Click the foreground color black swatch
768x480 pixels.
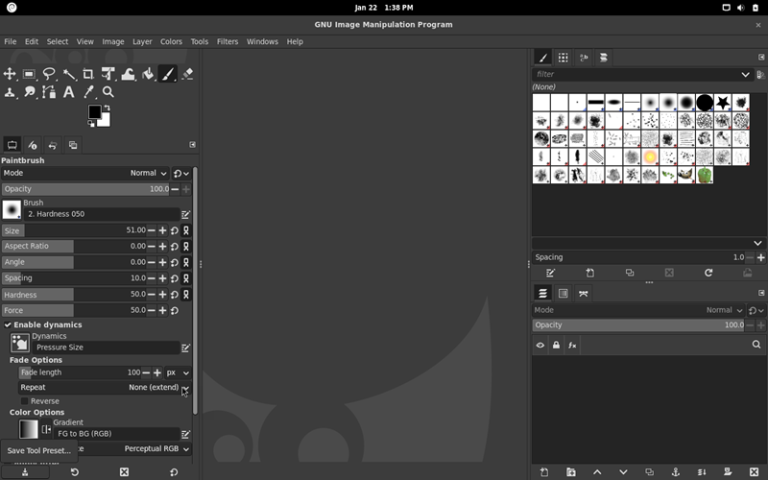pyautogui.click(x=95, y=112)
